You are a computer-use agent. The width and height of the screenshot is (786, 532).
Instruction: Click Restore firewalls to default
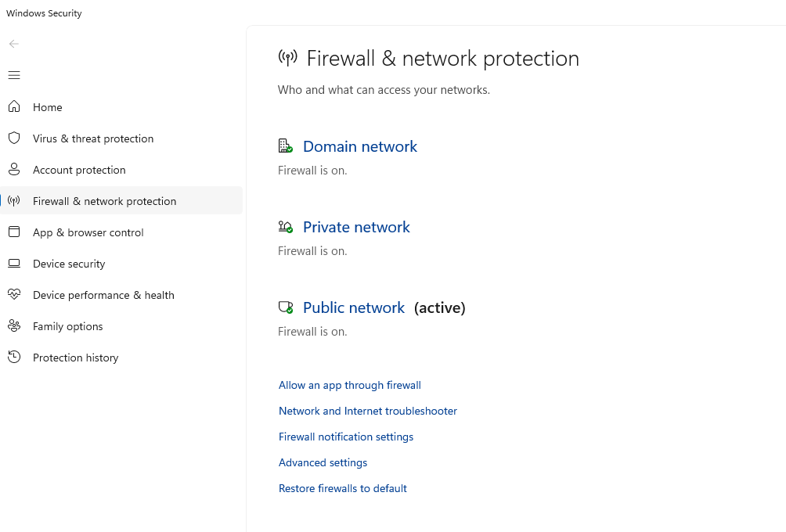(x=343, y=488)
